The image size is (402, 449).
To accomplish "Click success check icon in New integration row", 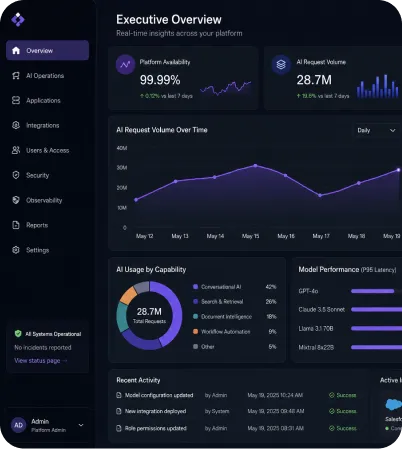I will [332, 411].
